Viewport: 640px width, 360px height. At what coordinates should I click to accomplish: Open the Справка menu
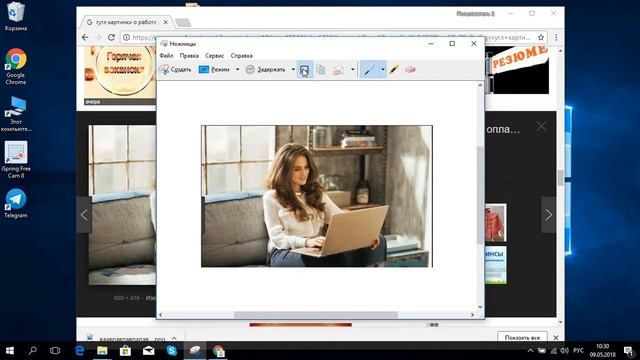tap(242, 56)
